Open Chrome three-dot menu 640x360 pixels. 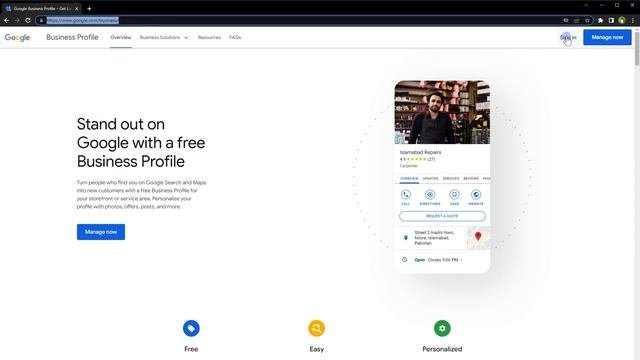(633, 20)
